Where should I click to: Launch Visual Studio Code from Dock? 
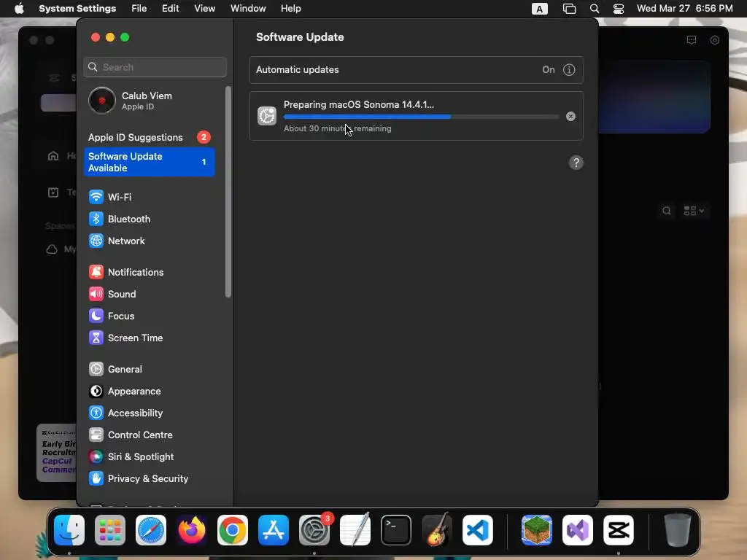coord(477,530)
